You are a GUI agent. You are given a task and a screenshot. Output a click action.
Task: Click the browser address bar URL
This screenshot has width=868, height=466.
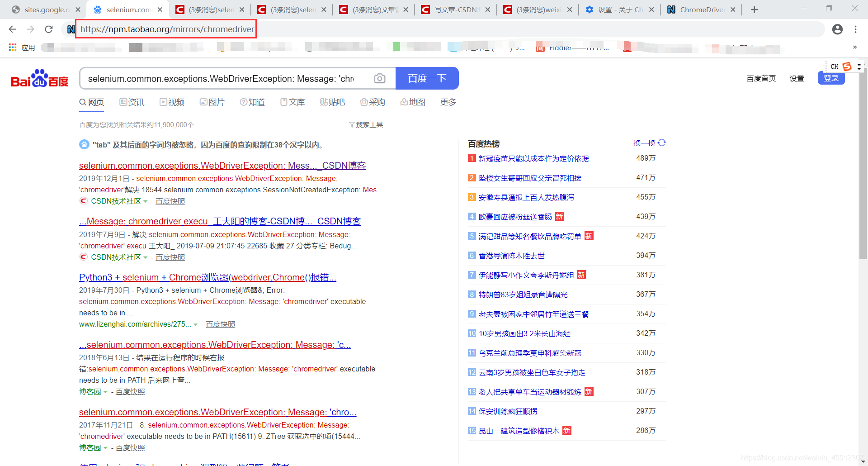167,29
